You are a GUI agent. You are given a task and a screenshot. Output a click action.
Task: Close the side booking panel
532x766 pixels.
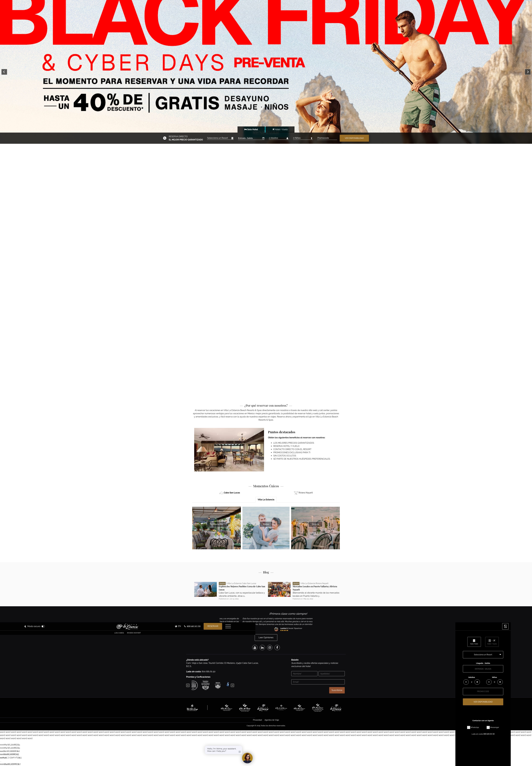505,627
